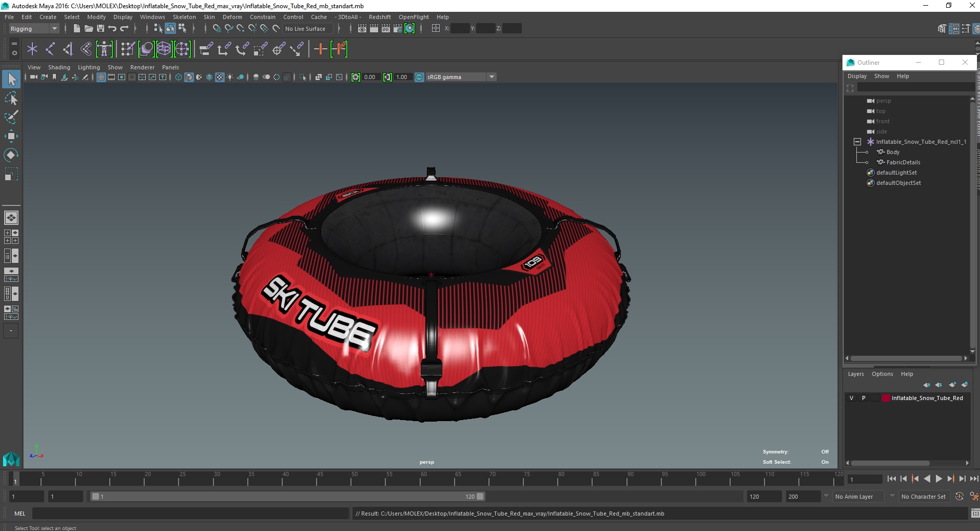Toggle wireframe display in viewport toolbar

(x=179, y=77)
